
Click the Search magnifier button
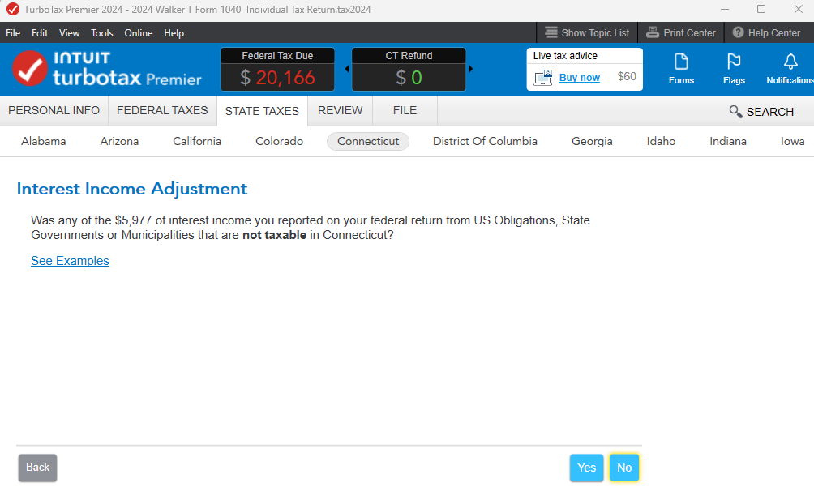(x=760, y=112)
